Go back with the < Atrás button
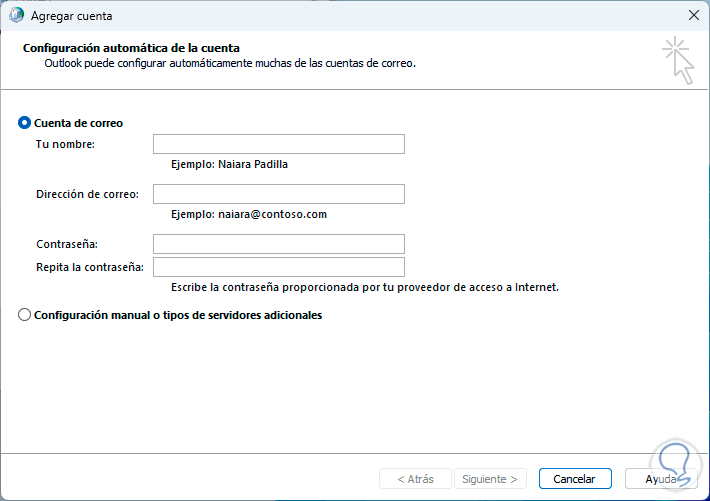 coord(415,479)
